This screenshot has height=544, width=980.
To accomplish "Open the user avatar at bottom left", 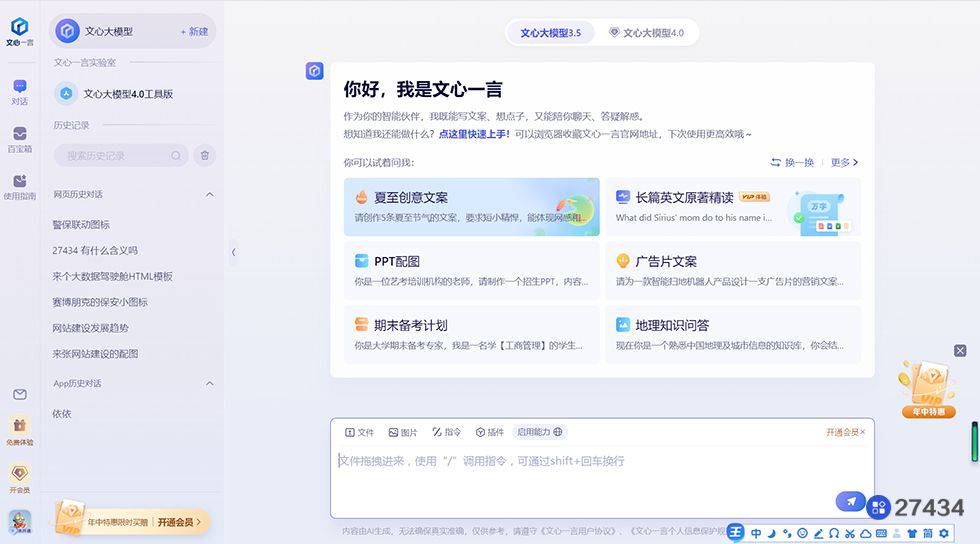I will (x=19, y=521).
